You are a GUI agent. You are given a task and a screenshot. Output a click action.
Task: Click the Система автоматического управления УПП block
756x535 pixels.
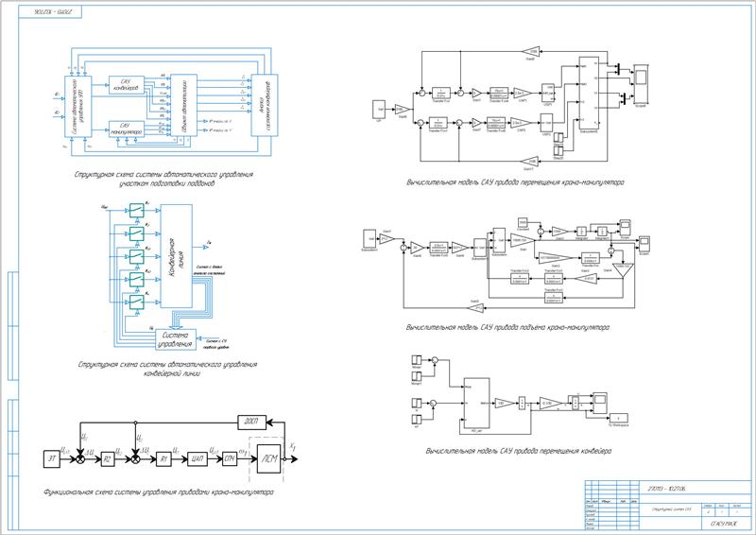(78, 106)
